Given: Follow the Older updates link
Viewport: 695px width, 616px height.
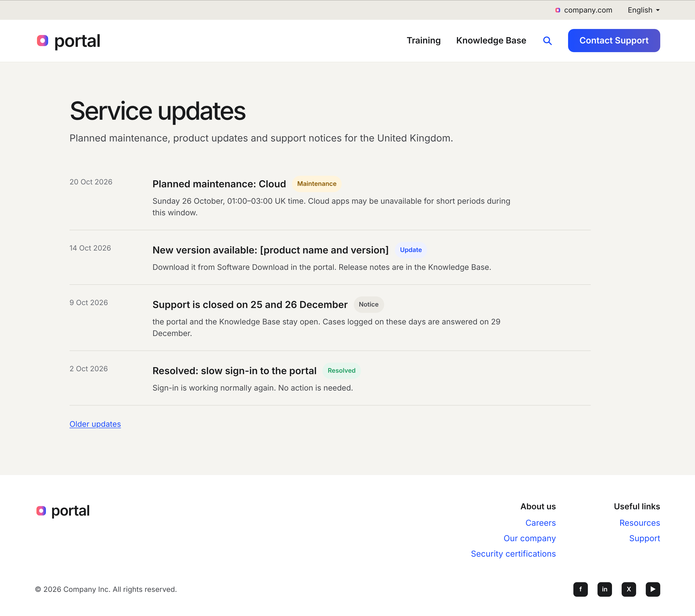Looking at the screenshot, I should point(95,424).
